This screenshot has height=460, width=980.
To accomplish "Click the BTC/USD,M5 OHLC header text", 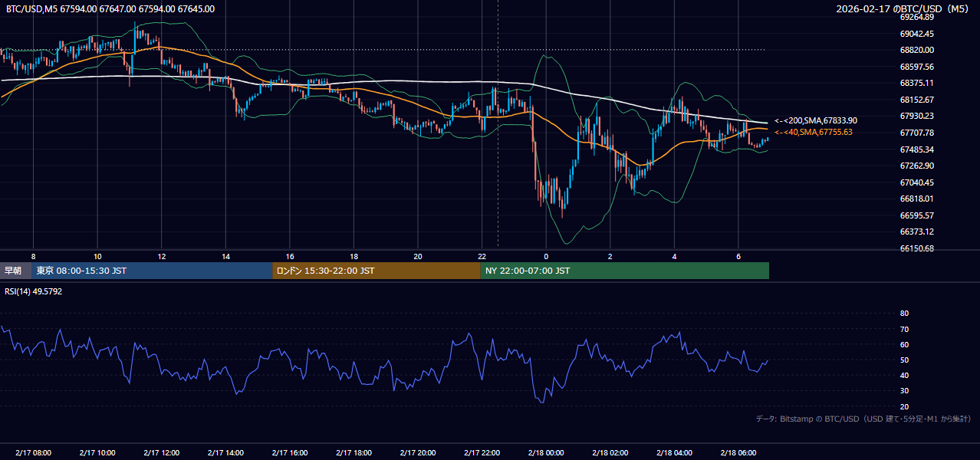I will pyautogui.click(x=110, y=9).
